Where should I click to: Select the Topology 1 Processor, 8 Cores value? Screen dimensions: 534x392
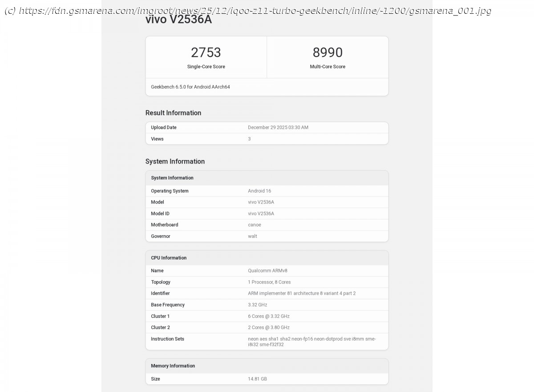pos(269,282)
